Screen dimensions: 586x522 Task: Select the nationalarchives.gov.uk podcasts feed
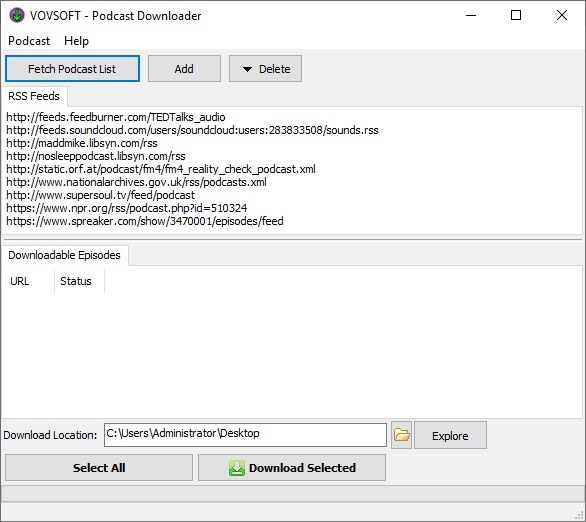coord(136,182)
